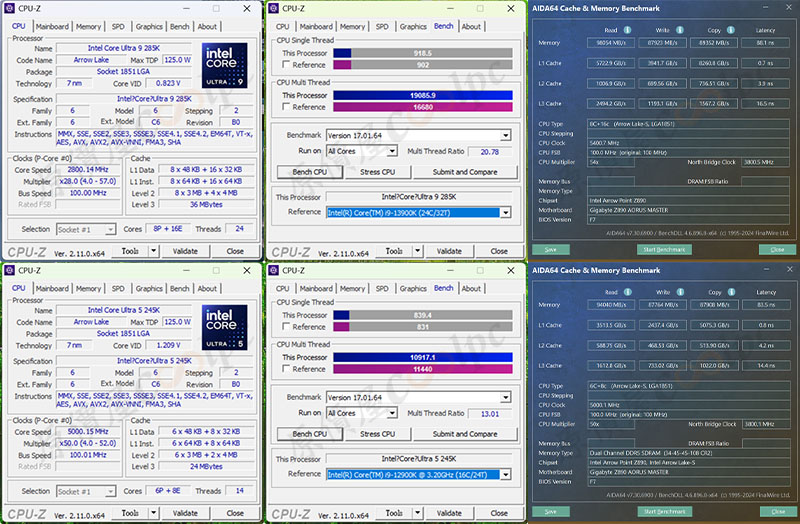Click the Intel Core Ultra 5 logo badge
Image resolution: width=800 pixels, height=524 pixels.
[224, 327]
